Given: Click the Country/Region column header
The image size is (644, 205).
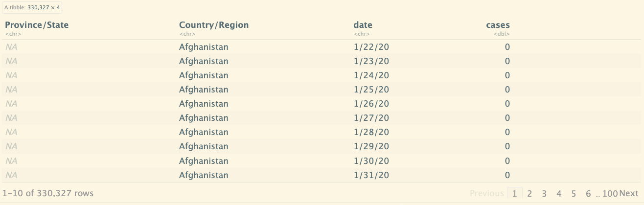Looking at the screenshot, I should [214, 25].
